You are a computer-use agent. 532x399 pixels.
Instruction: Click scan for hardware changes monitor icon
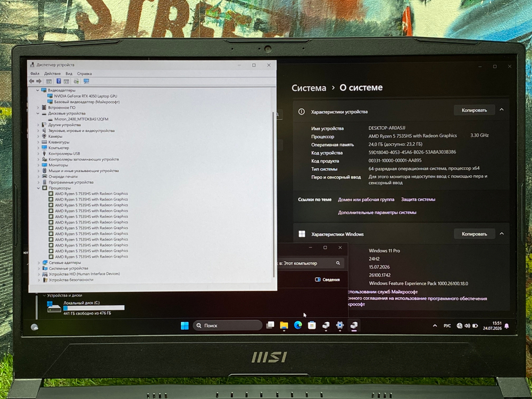pyautogui.click(x=87, y=81)
